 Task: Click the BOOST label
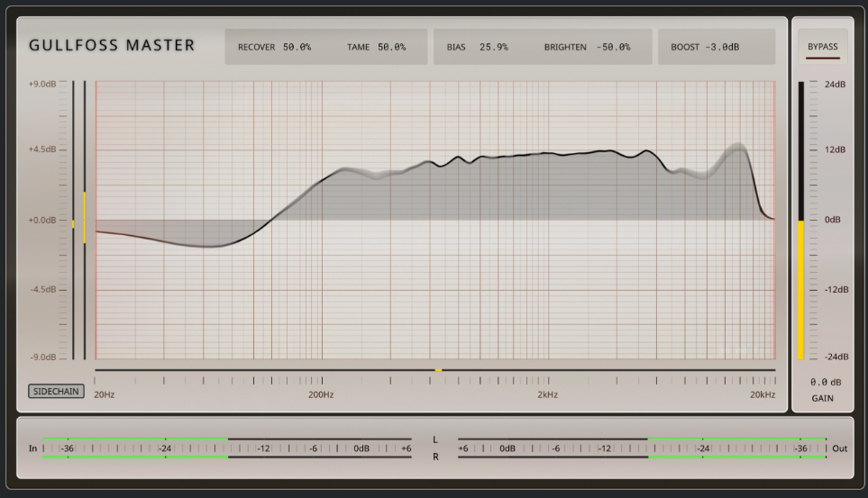685,47
